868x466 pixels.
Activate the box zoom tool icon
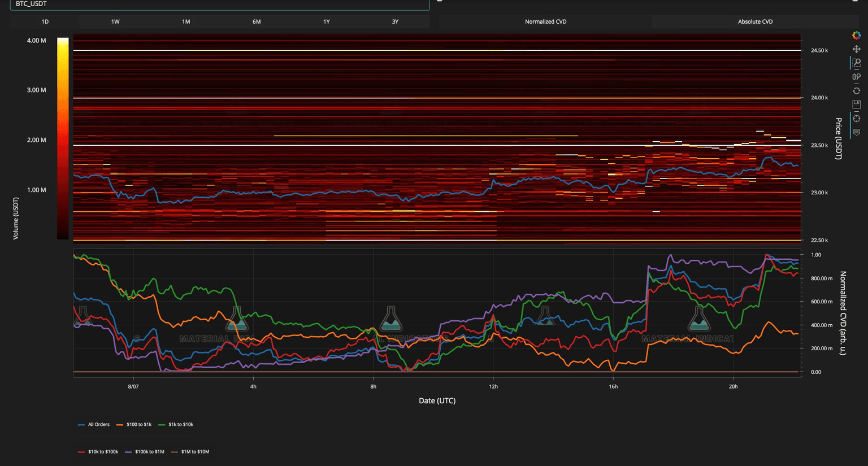click(x=857, y=63)
